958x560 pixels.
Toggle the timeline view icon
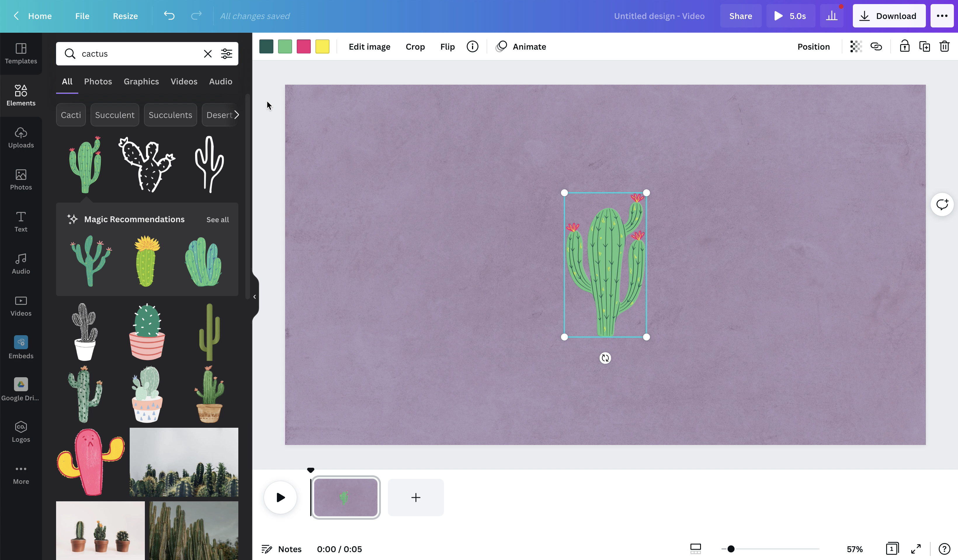click(695, 549)
